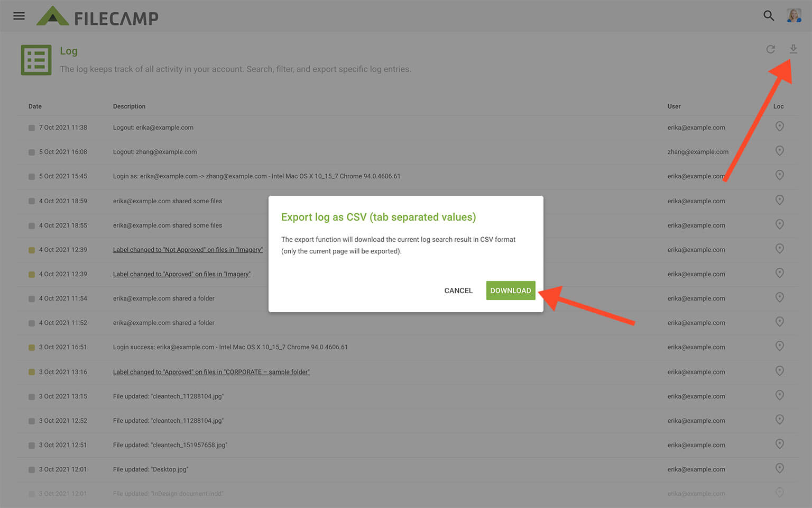Open 'Label changed to "Not Approved"' Imagery link

(x=188, y=250)
